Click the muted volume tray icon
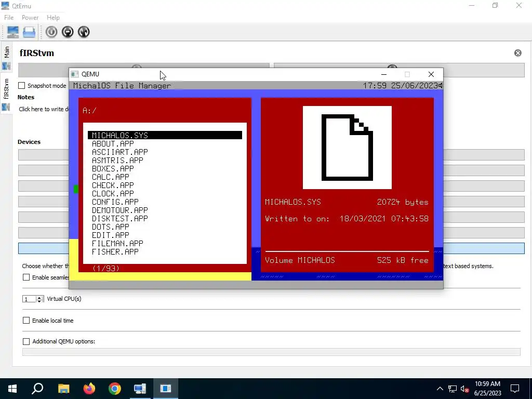The width and height of the screenshot is (532, 399). [464, 389]
